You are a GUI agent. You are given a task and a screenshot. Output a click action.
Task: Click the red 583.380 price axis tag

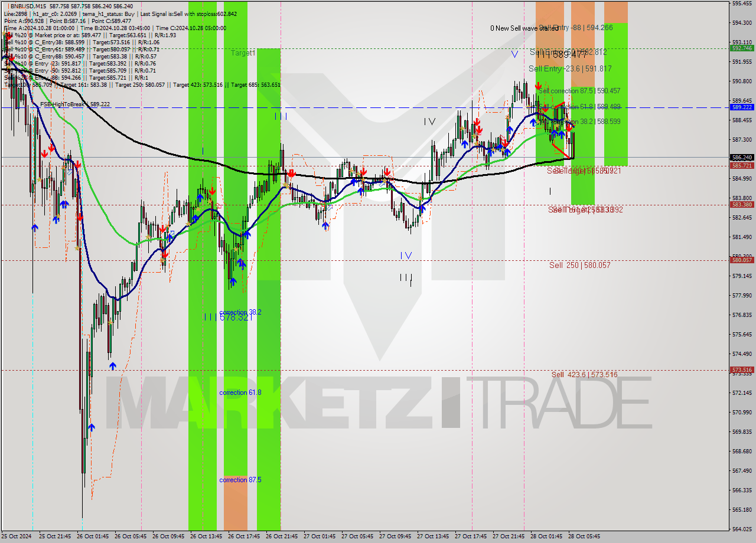click(x=742, y=205)
